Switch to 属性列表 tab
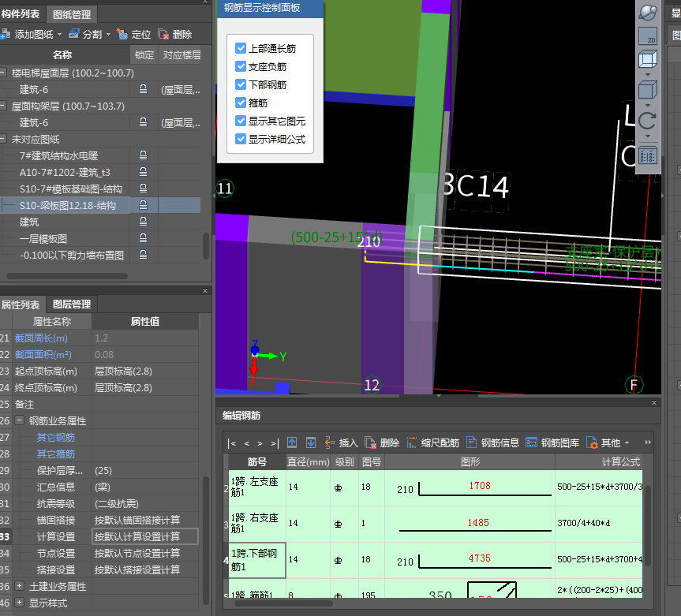The image size is (681, 616). [21, 304]
